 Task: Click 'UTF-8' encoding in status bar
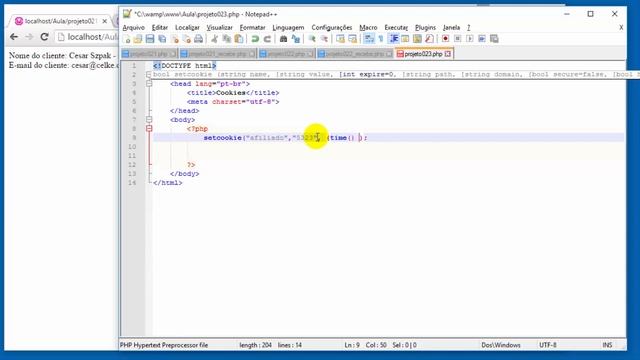548,345
